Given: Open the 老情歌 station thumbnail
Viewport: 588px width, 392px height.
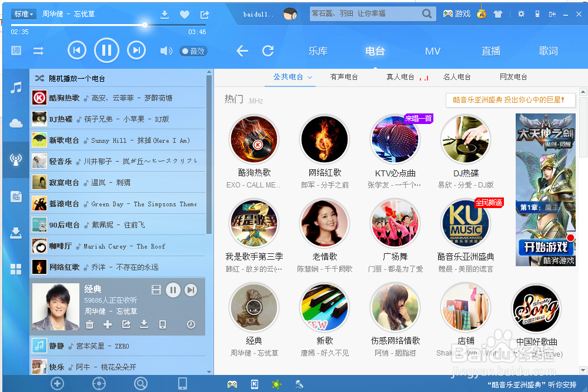Looking at the screenshot, I should pos(325,223).
